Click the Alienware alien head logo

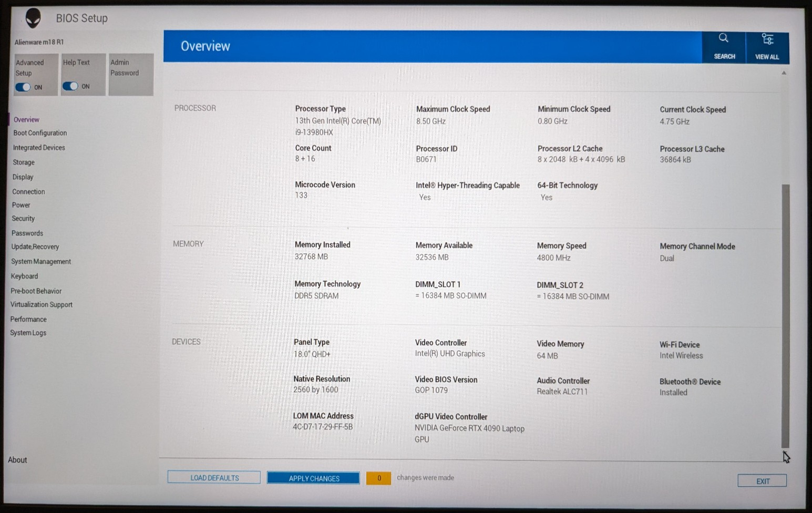(x=33, y=18)
